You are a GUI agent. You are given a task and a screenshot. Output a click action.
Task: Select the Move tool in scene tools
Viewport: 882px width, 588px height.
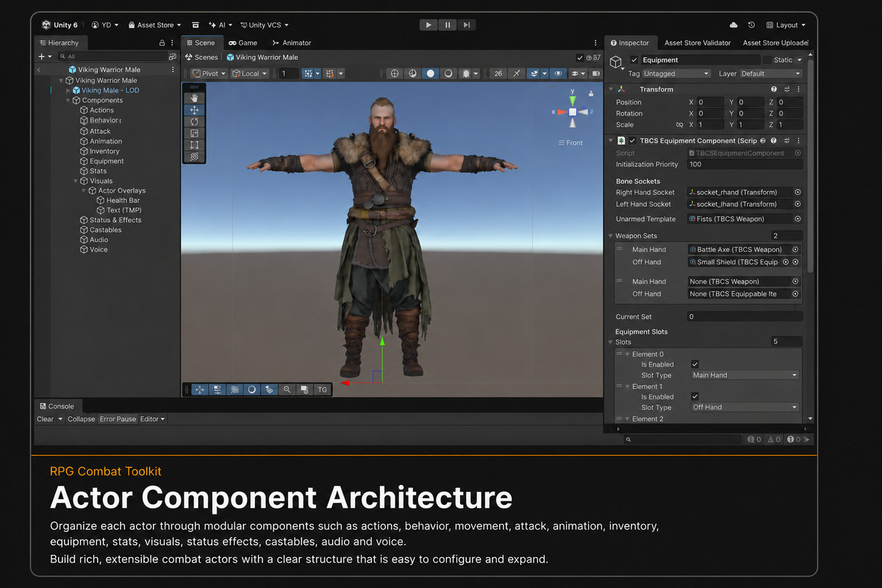195,110
